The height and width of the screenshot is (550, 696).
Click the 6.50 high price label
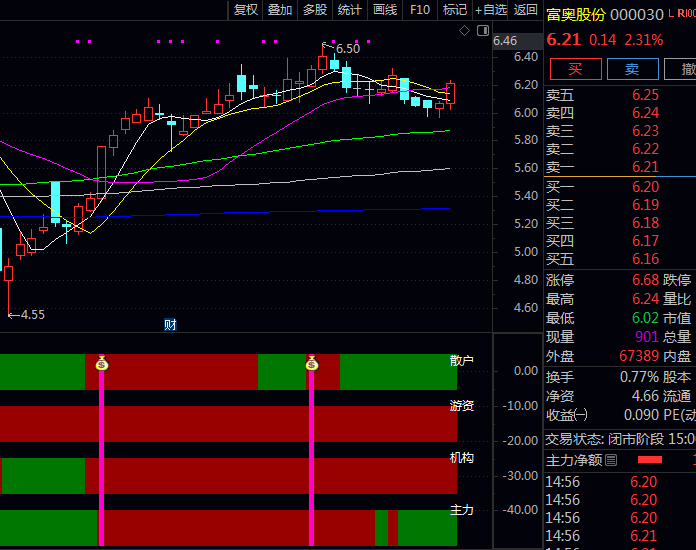pos(348,49)
